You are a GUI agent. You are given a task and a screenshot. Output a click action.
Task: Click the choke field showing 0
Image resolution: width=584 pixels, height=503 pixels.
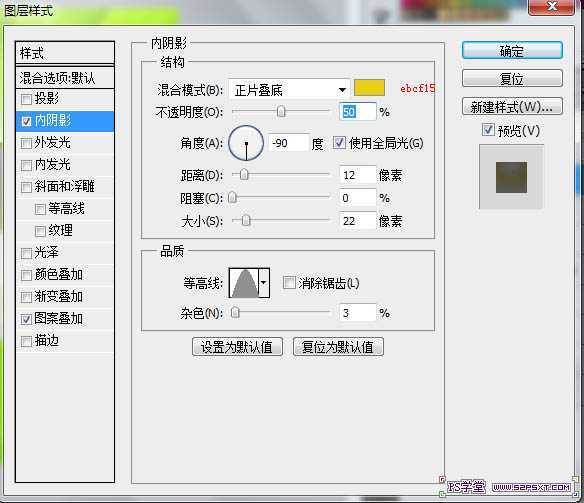[357, 198]
